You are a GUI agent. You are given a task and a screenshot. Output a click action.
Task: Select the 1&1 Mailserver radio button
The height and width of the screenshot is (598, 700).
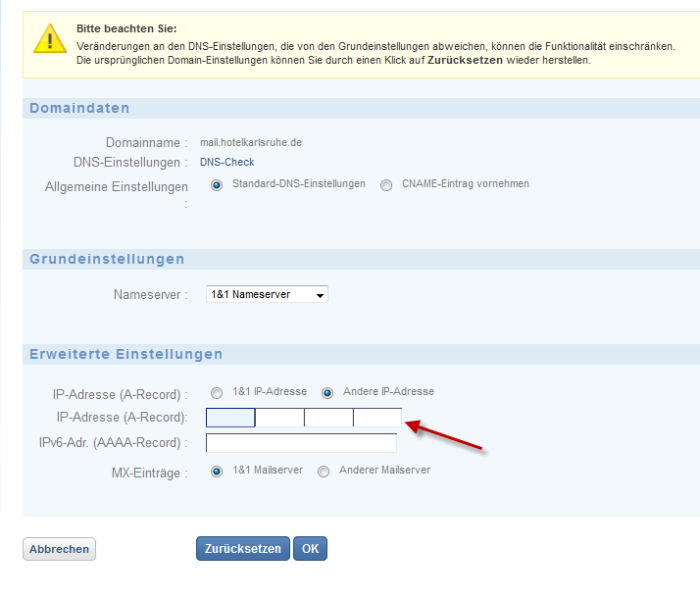(217, 472)
